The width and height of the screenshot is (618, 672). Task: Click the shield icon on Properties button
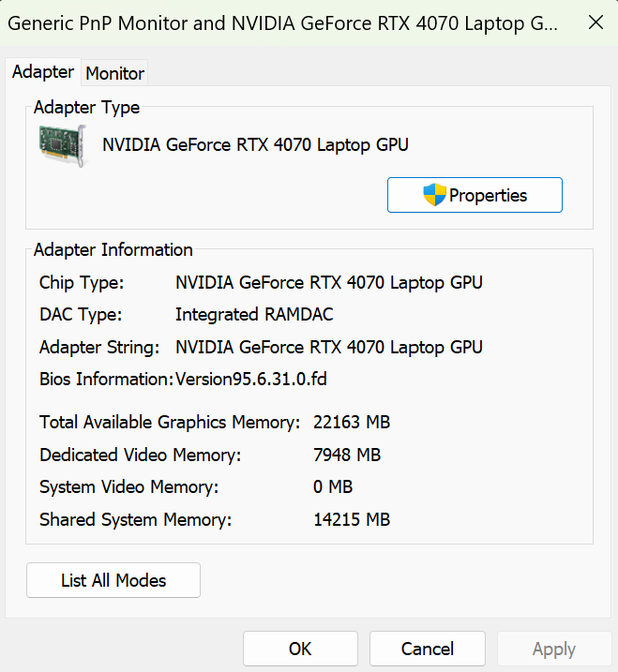[x=434, y=195]
